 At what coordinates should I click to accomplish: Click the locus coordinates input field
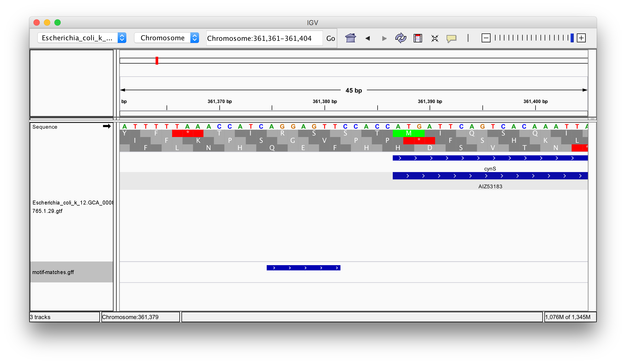[264, 38]
